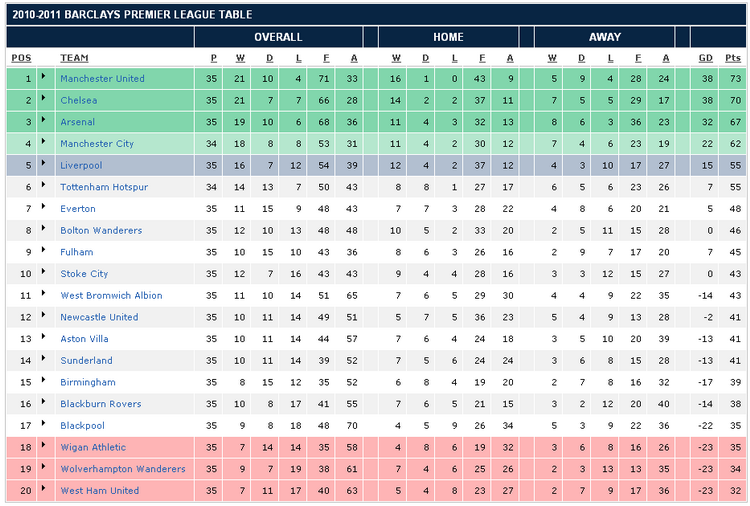
Task: Click the arrow icon beside Sunderland
Action: click(x=43, y=360)
